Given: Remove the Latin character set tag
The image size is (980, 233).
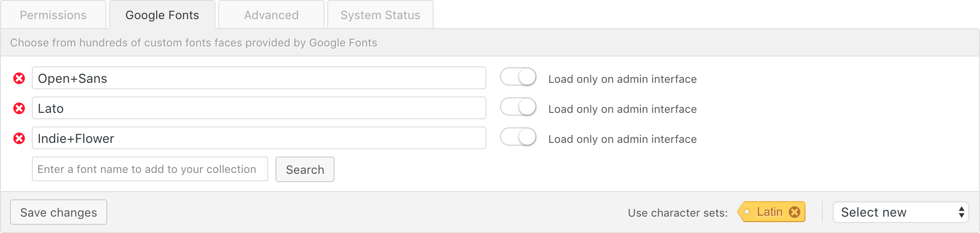Looking at the screenshot, I should (795, 212).
